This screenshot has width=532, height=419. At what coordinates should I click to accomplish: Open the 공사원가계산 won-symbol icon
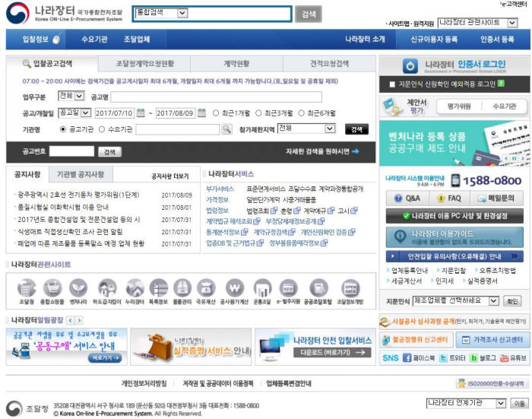[235, 288]
